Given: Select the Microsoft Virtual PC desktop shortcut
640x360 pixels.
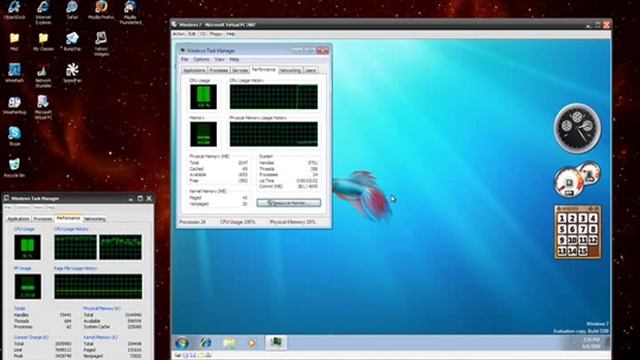Looking at the screenshot, I should (43, 107).
